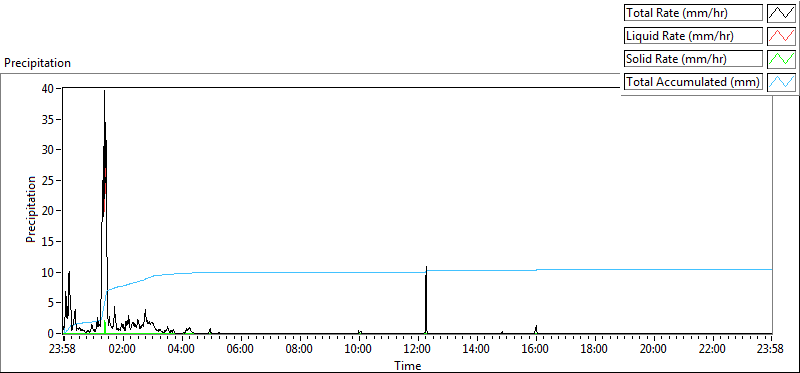Click the Solid Rate green line icon
Viewport: 800px width, 373px height.
(782, 59)
